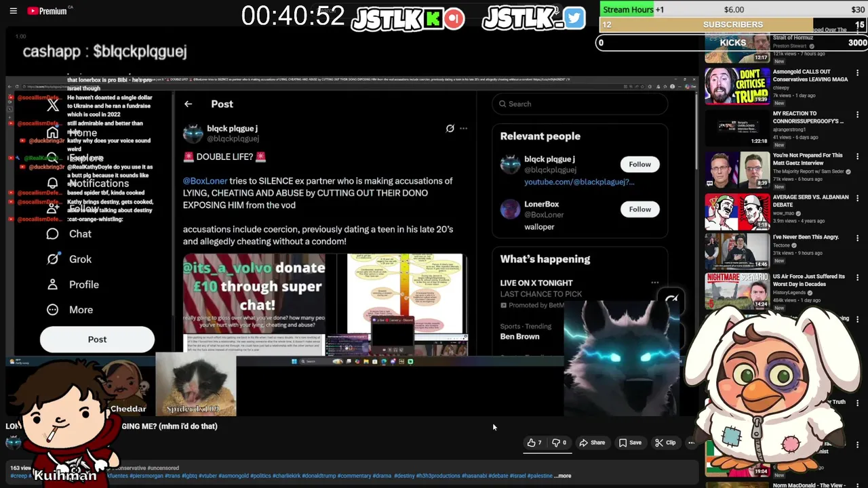This screenshot has width=868, height=488.
Task: Open Grok actions icon on the post header
Action: coord(450,128)
